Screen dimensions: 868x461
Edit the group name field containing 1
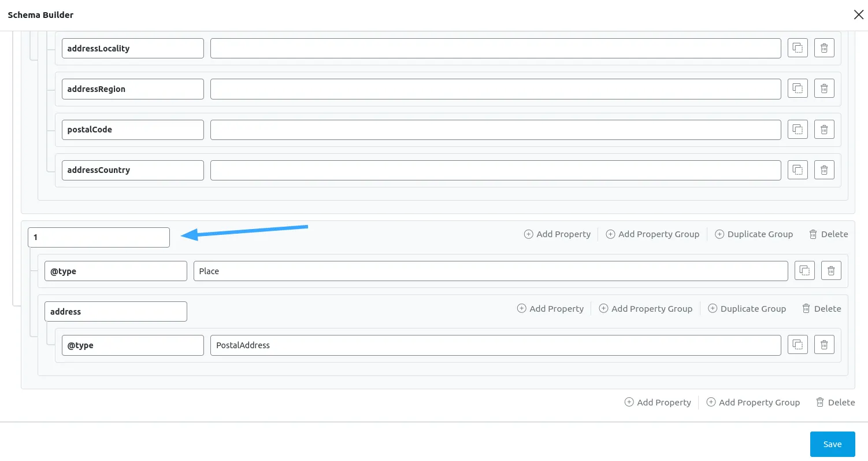click(x=99, y=238)
